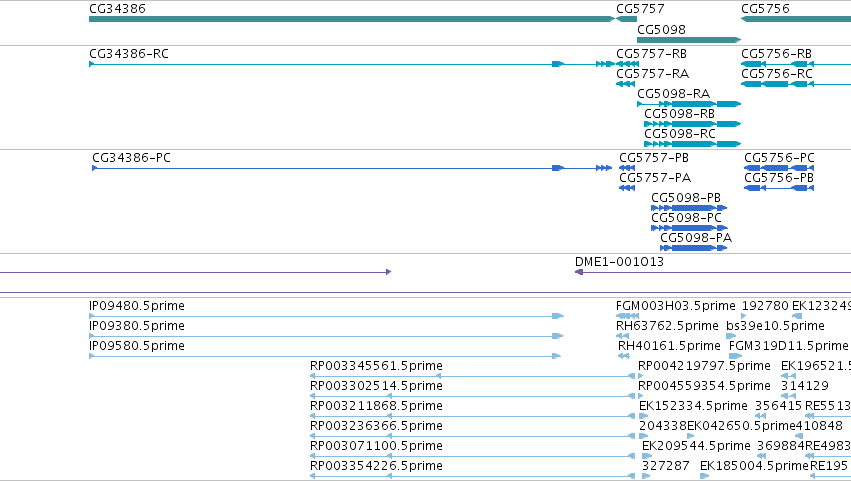
Task: Select EST bs39e10.5prime
Action: click(x=731, y=336)
